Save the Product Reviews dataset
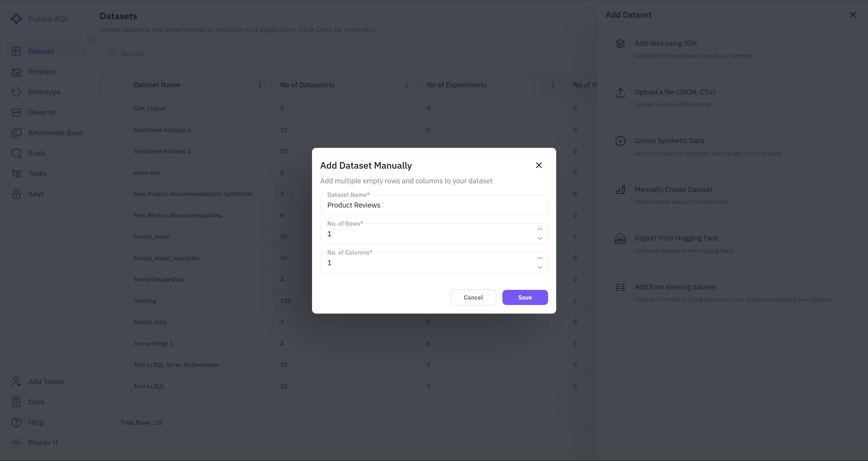The height and width of the screenshot is (461, 868). tap(525, 298)
